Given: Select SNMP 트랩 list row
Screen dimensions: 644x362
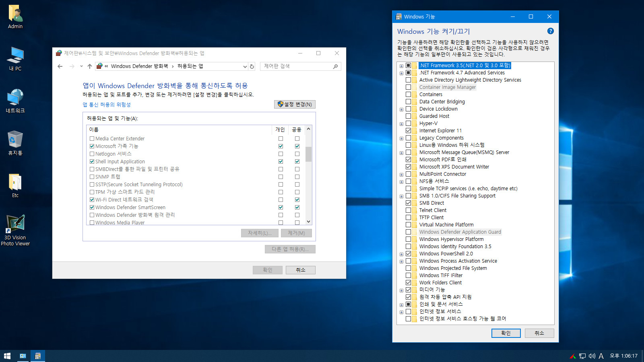Looking at the screenshot, I should click(196, 177).
